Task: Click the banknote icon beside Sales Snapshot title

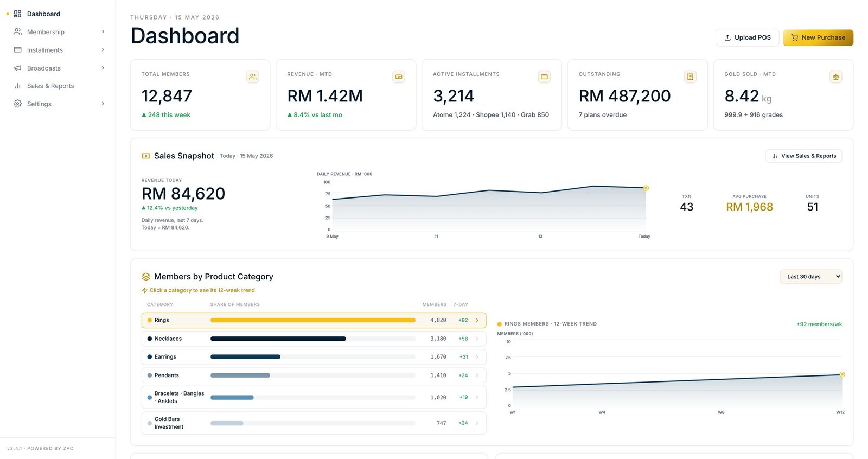Action: [146, 156]
